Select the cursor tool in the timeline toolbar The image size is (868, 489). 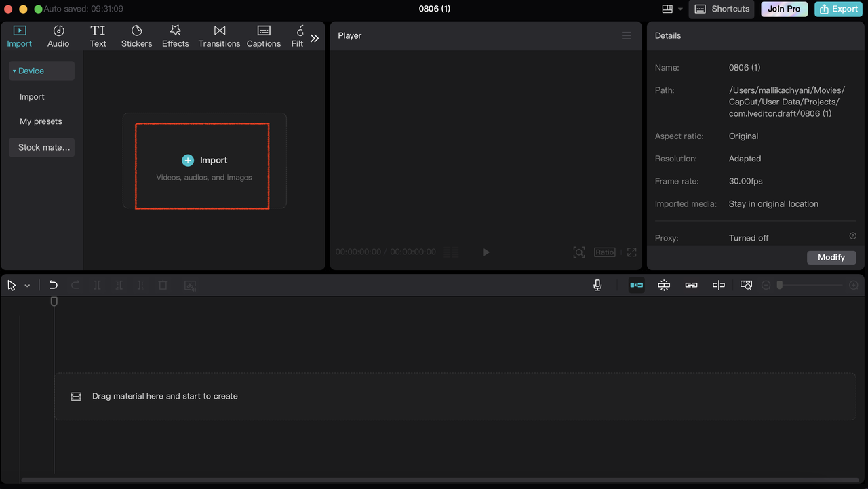click(x=10, y=285)
